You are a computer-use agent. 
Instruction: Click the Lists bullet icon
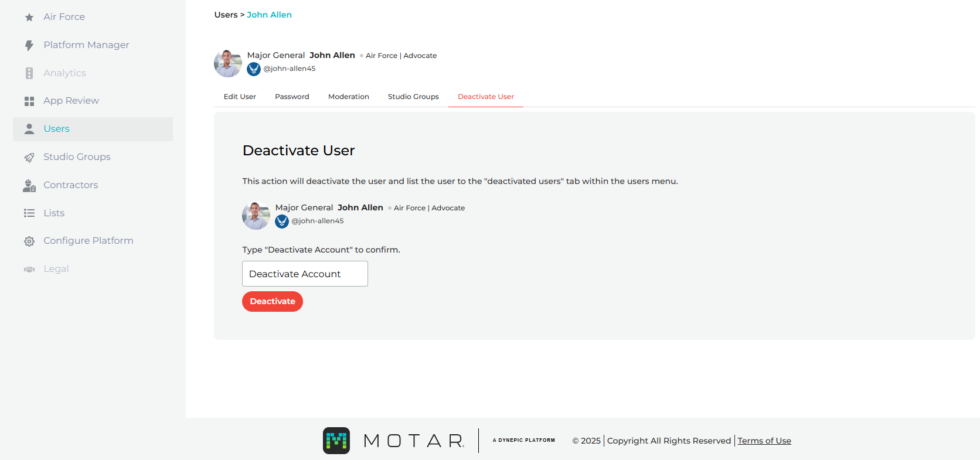29,213
